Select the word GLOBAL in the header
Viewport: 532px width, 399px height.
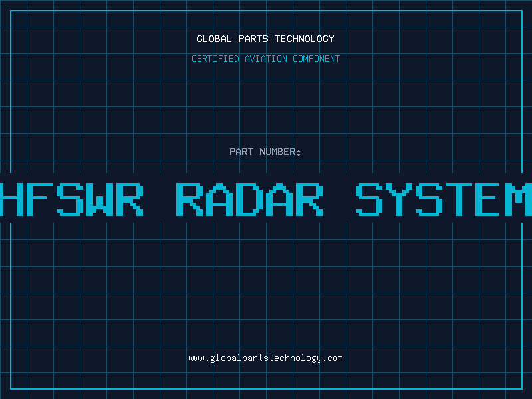tap(213, 39)
